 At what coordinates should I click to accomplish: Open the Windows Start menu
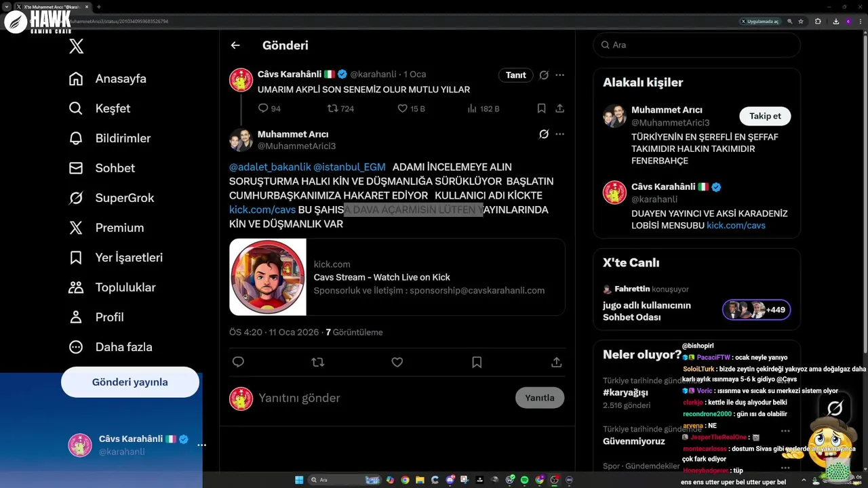click(299, 480)
